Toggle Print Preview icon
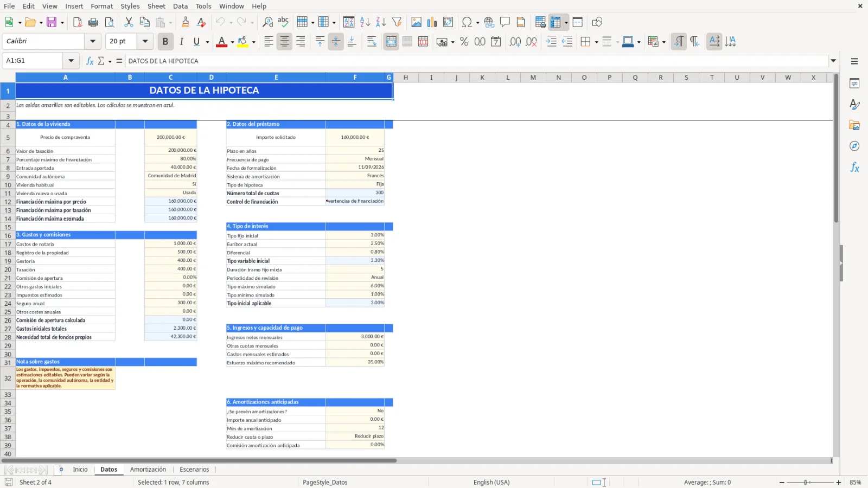The image size is (868, 488). tap(110, 22)
